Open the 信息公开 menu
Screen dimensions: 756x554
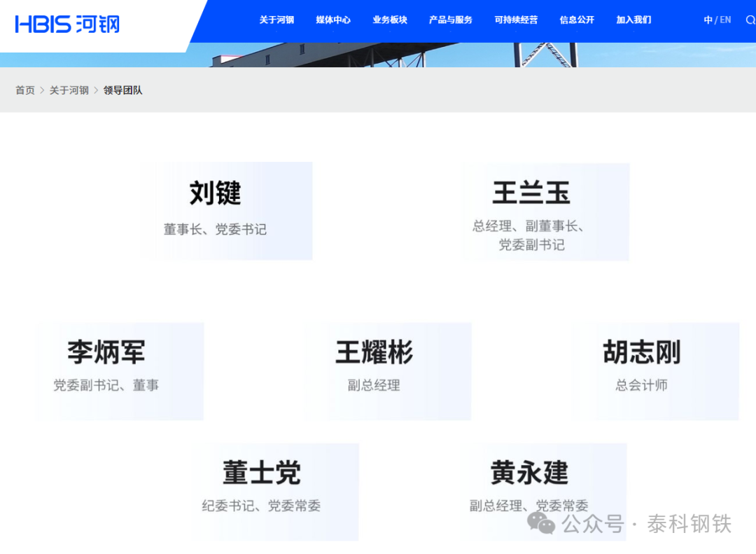tap(577, 20)
